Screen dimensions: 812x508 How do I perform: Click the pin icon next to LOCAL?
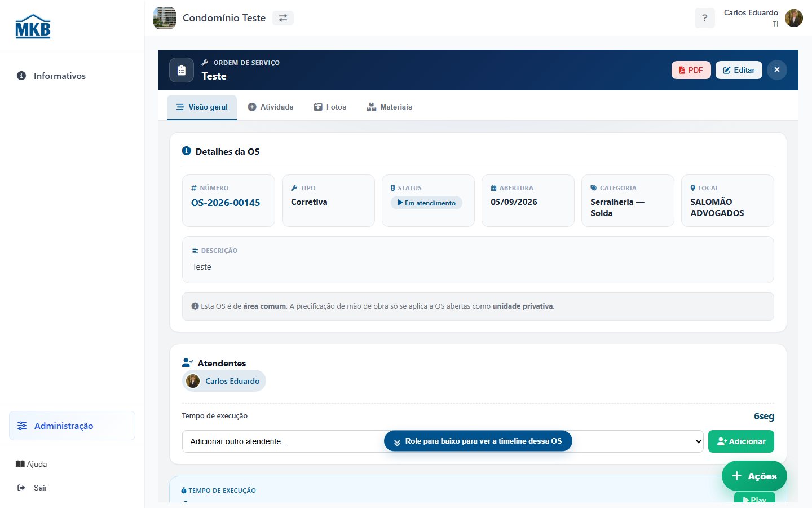tap(693, 188)
